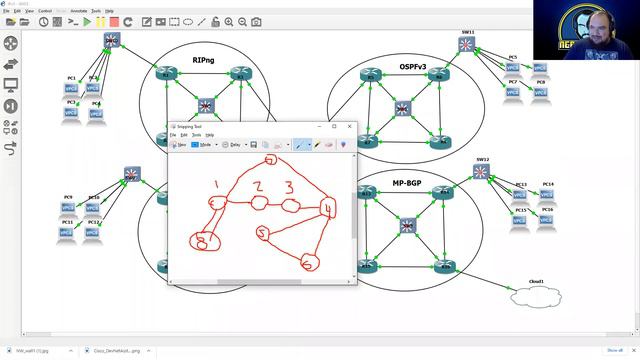Screen dimensions: 640x360
Task: Copy snip to clipboard icon
Action: tap(266, 144)
